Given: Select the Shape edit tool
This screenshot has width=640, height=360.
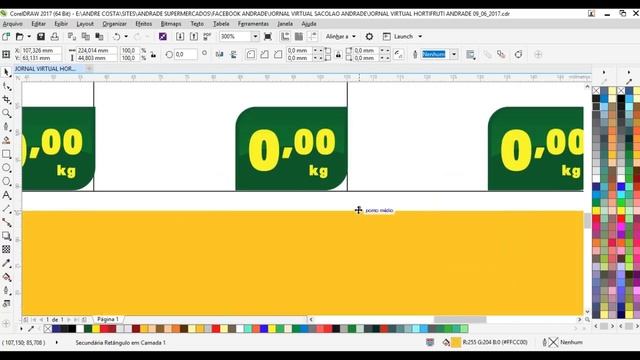Looking at the screenshot, I should [7, 86].
